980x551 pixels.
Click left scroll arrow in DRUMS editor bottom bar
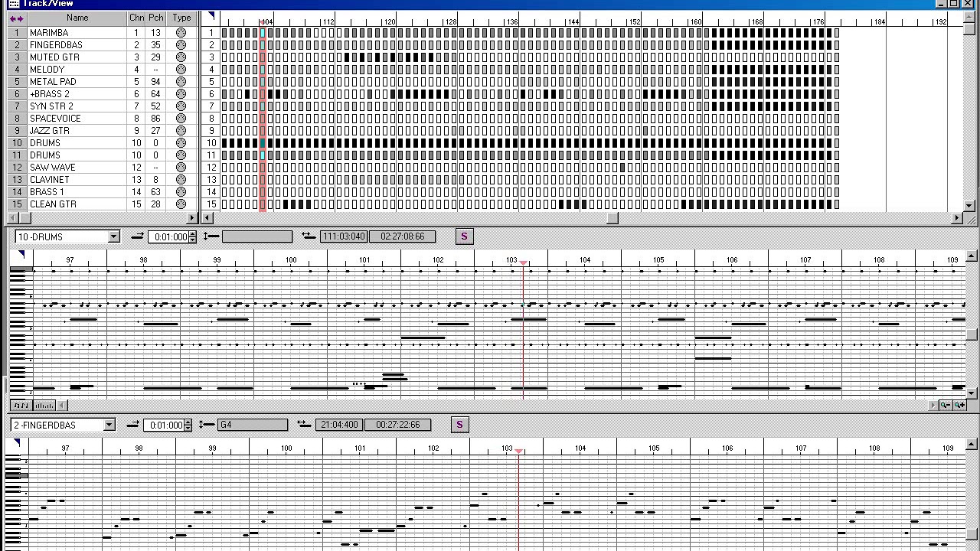click(62, 406)
